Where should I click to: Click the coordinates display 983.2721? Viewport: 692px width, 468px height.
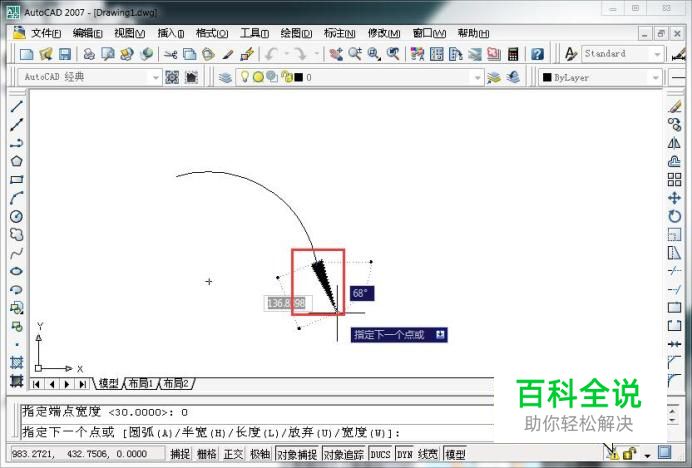click(86, 454)
